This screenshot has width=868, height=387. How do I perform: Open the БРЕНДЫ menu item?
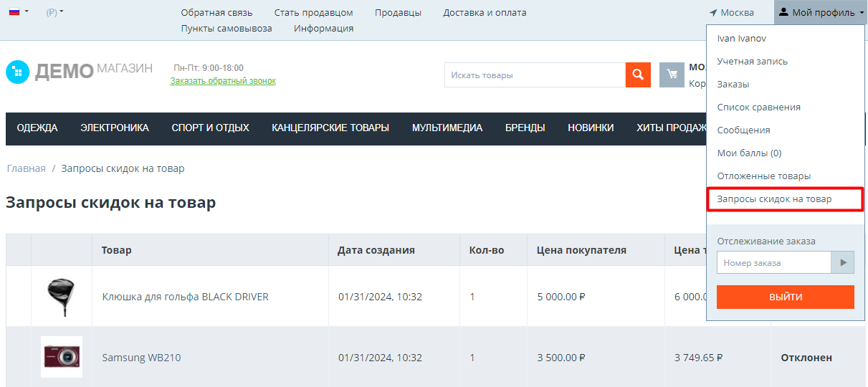[x=525, y=128]
